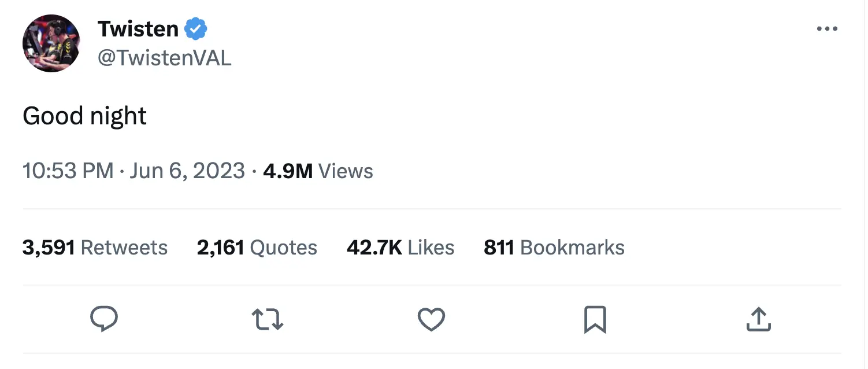The image size is (868, 369).
Task: Open the 42.7K Likes list
Action: point(400,248)
